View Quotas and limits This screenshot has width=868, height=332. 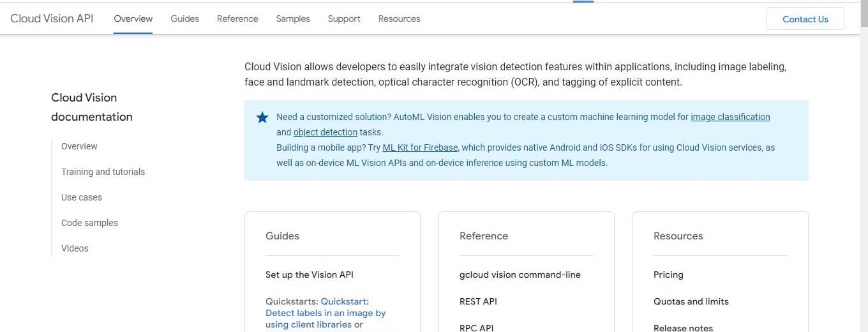691,301
